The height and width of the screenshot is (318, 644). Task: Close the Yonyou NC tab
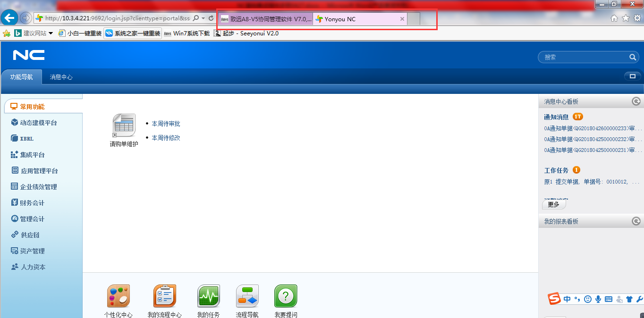[402, 19]
